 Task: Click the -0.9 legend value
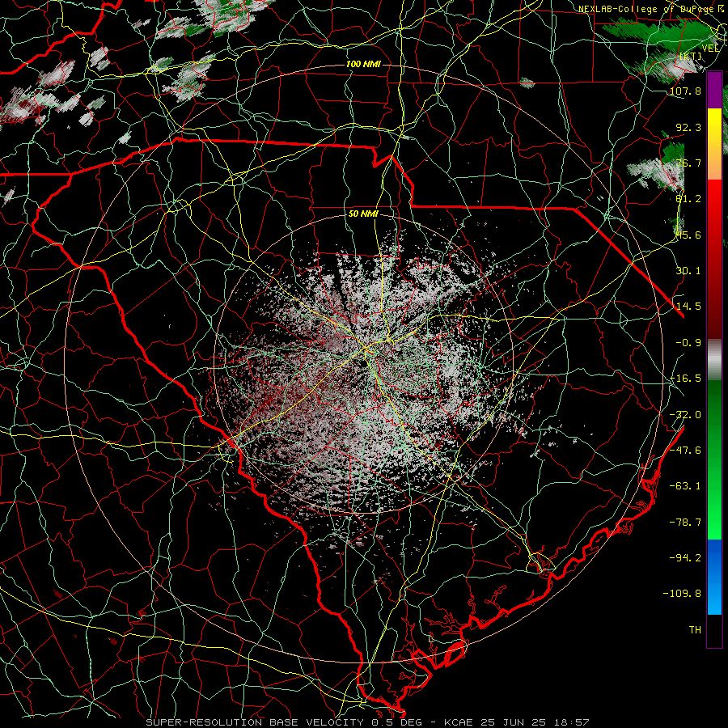coord(688,343)
